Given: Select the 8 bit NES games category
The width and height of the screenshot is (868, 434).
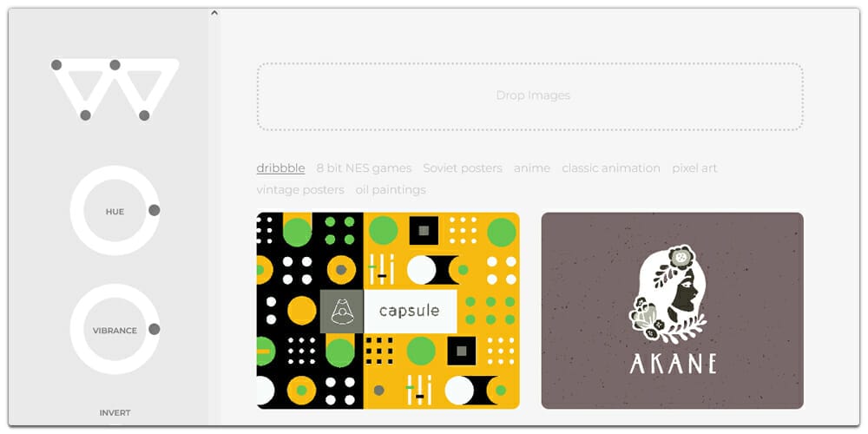Looking at the screenshot, I should [364, 168].
